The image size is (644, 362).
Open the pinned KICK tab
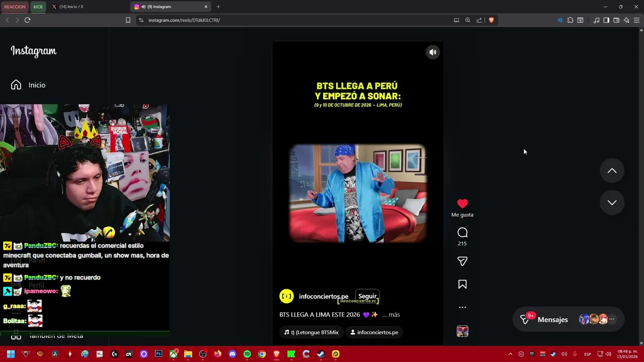click(x=38, y=7)
